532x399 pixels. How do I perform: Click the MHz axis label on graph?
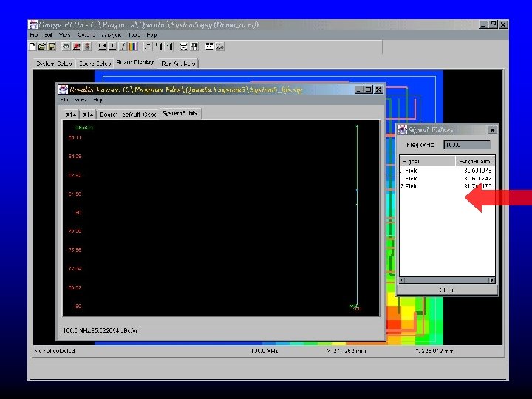[355, 307]
